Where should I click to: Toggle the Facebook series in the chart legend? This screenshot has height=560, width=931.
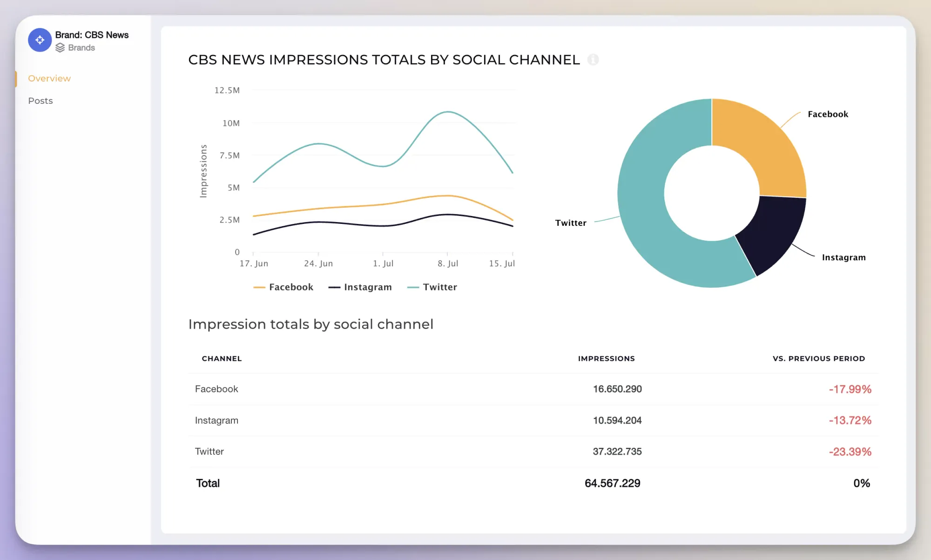pyautogui.click(x=283, y=287)
